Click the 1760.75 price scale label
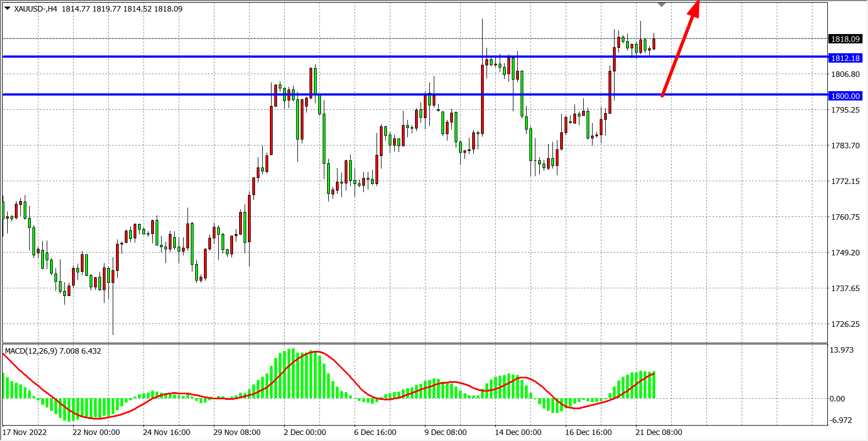The image size is (868, 441). pos(845,217)
